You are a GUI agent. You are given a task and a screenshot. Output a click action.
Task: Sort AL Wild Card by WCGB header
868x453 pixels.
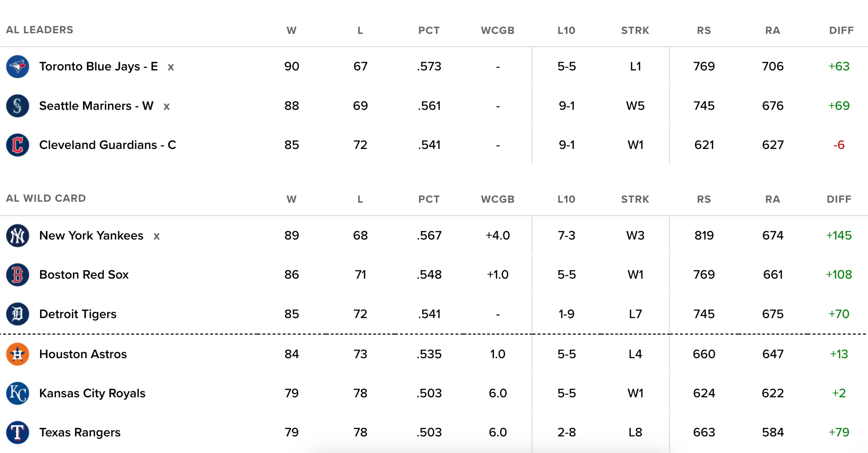(x=497, y=199)
